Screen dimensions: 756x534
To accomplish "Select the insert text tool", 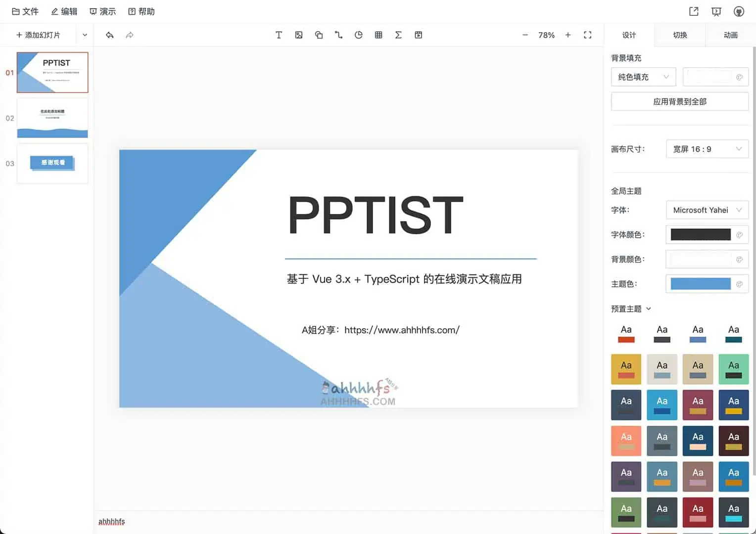I will [279, 35].
